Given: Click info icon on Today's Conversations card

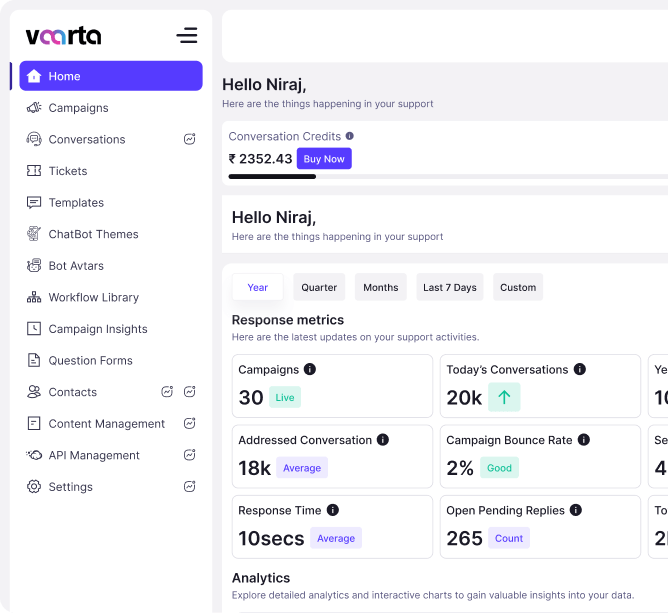Looking at the screenshot, I should pos(579,369).
